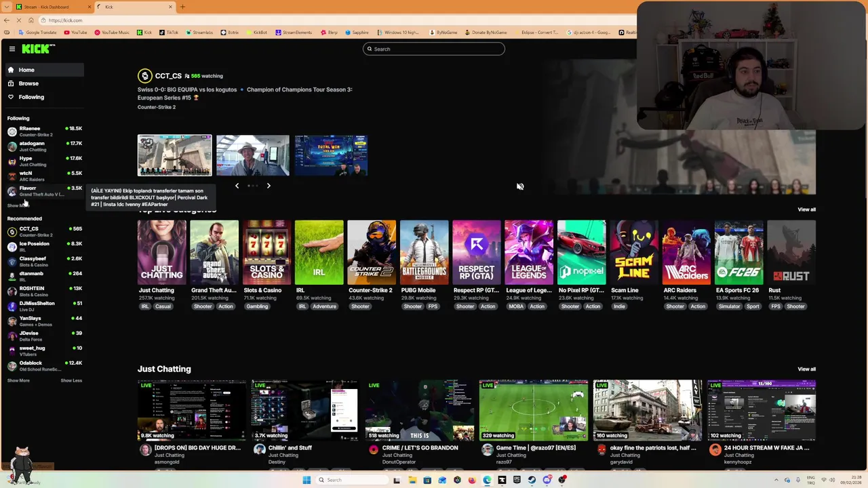Select first featured Counter-Strike stream thumbnail
868x488 pixels.
tap(174, 155)
